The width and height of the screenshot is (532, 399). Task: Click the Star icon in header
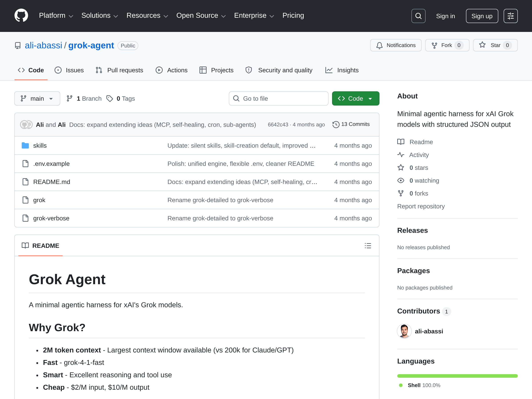click(482, 45)
